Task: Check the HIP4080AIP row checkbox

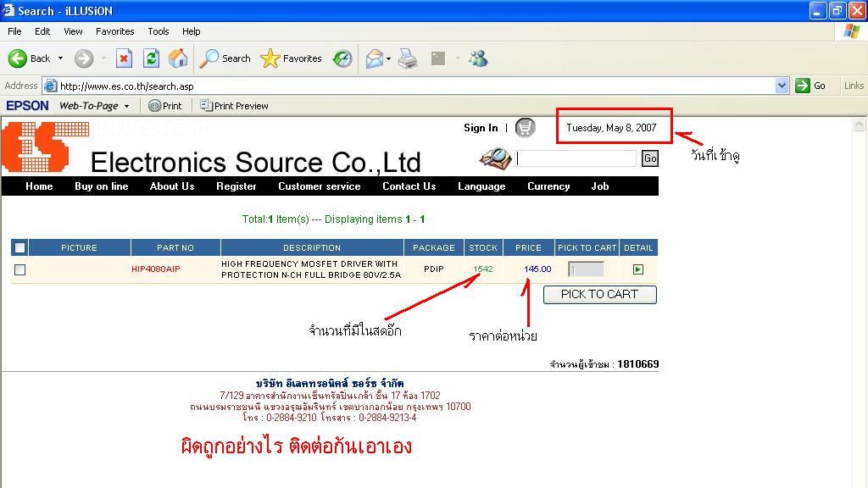Action: [x=20, y=269]
